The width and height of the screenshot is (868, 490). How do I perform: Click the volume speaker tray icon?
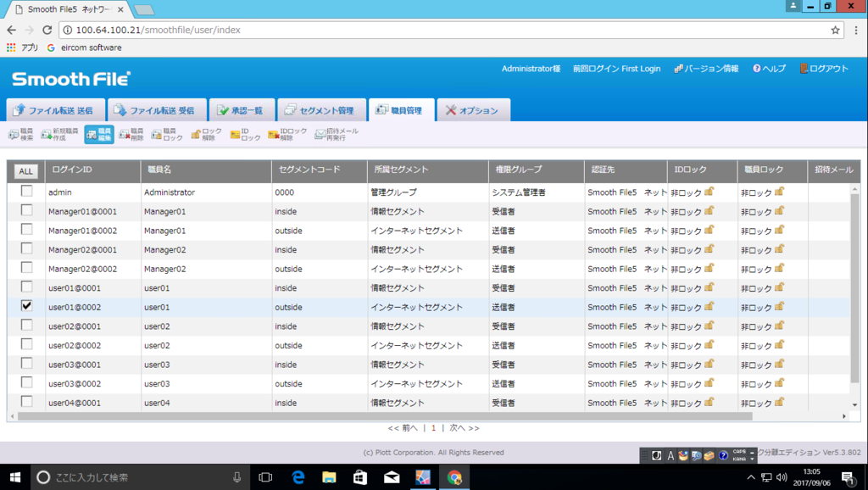click(781, 477)
